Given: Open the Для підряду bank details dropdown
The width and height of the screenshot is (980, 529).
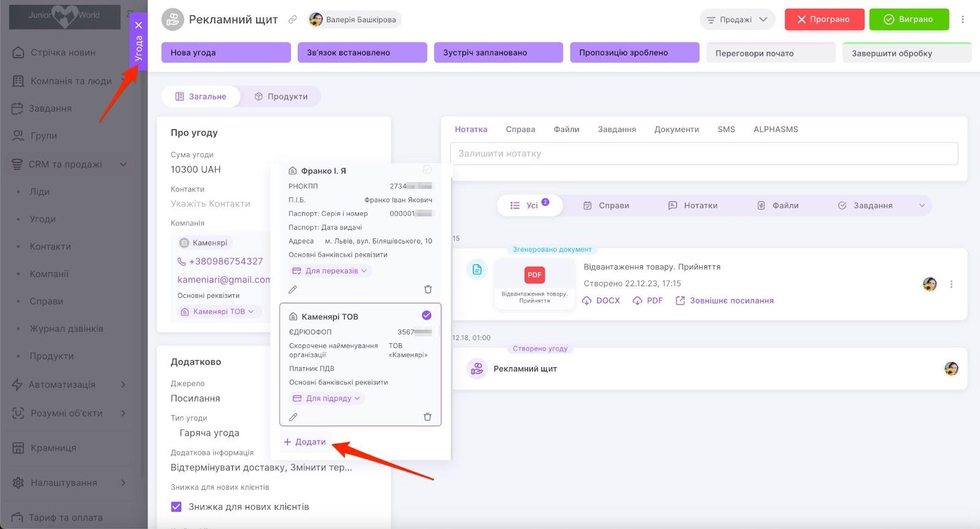Looking at the screenshot, I should coord(327,398).
